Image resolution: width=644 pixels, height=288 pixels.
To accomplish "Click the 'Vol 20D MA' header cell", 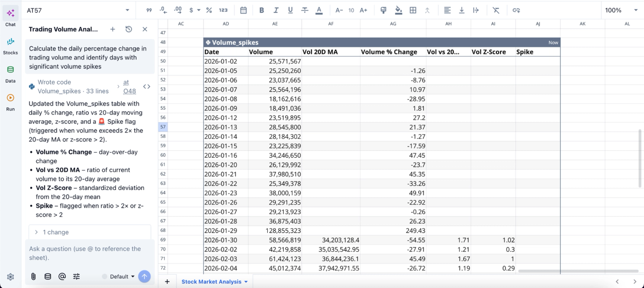I will point(331,52).
